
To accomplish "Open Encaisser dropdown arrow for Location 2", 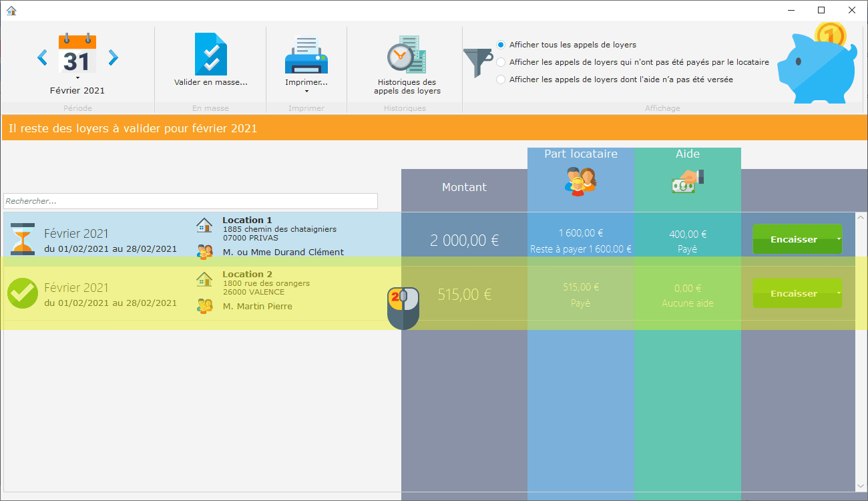I will click(x=839, y=293).
